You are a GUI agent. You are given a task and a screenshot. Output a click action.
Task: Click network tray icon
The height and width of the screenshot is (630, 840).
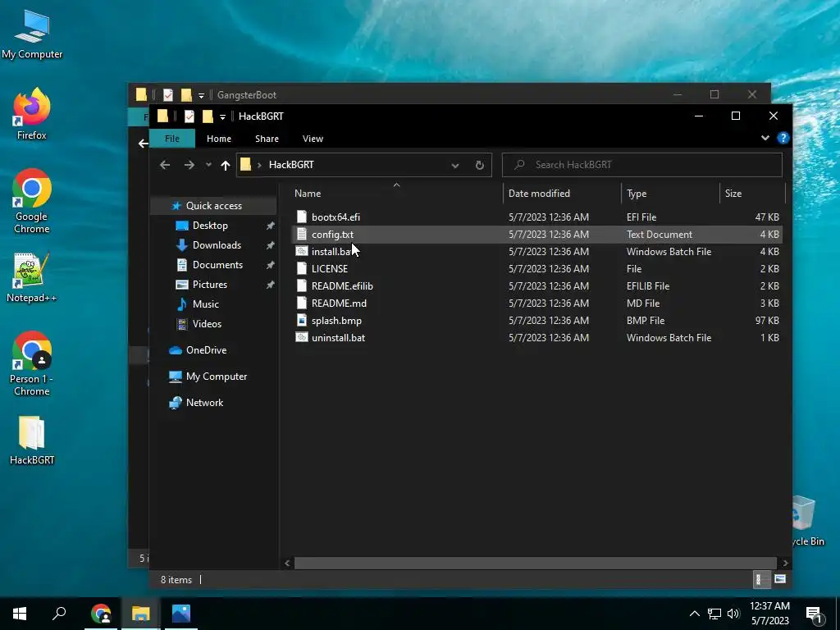click(714, 614)
